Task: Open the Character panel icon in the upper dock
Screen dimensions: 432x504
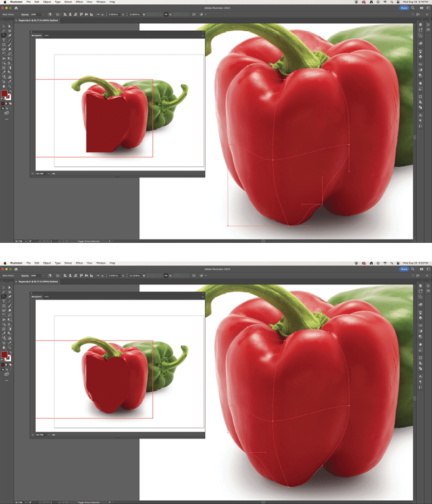Action: pyautogui.click(x=421, y=115)
